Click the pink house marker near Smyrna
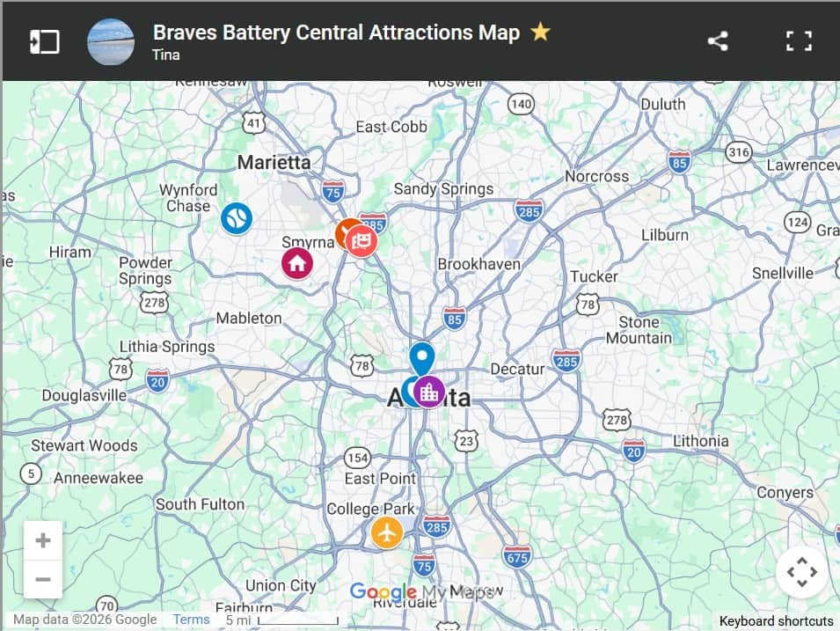This screenshot has width=840, height=631. pyautogui.click(x=297, y=263)
